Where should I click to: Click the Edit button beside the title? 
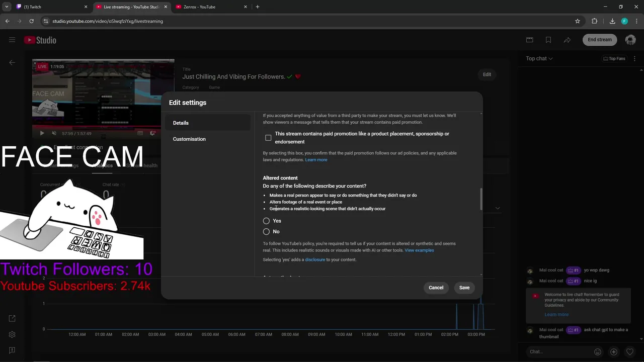(x=487, y=74)
